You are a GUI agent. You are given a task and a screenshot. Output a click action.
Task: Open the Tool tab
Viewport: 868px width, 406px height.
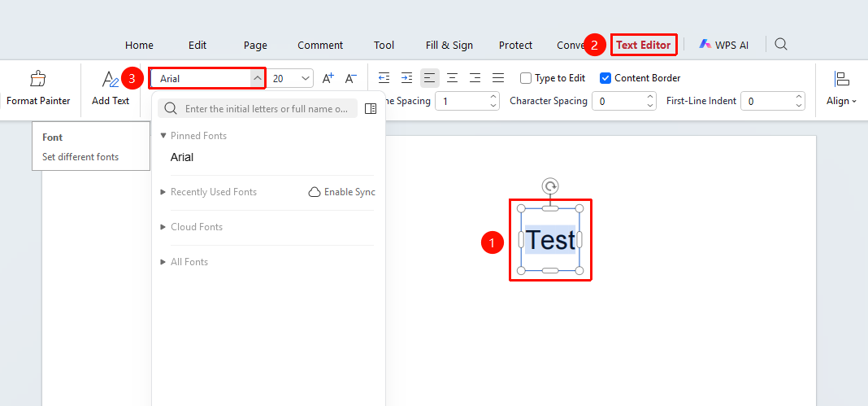(x=384, y=46)
